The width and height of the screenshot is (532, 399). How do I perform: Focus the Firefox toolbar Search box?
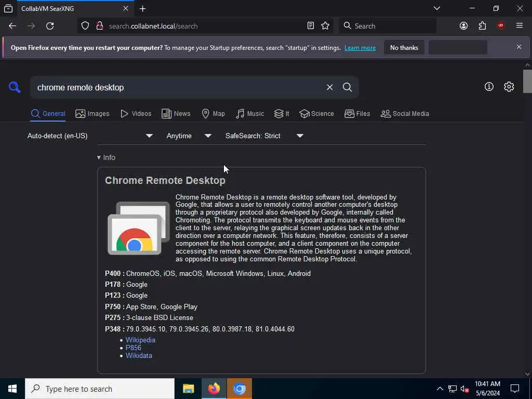coord(388,26)
